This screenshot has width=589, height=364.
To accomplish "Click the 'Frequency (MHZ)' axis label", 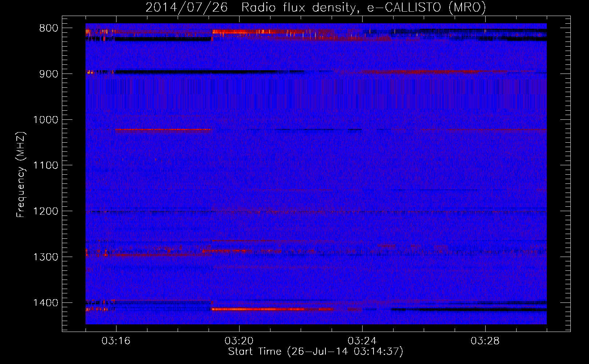I will coord(21,175).
